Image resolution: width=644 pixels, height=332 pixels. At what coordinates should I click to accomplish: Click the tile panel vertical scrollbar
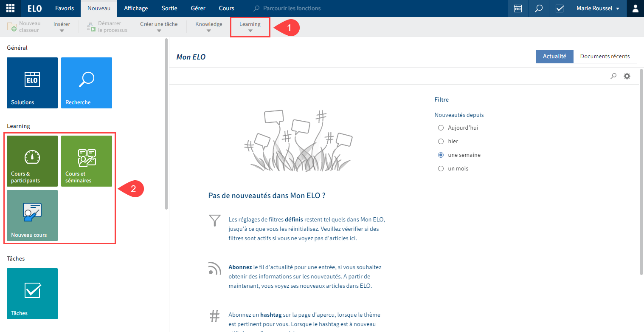point(166,124)
